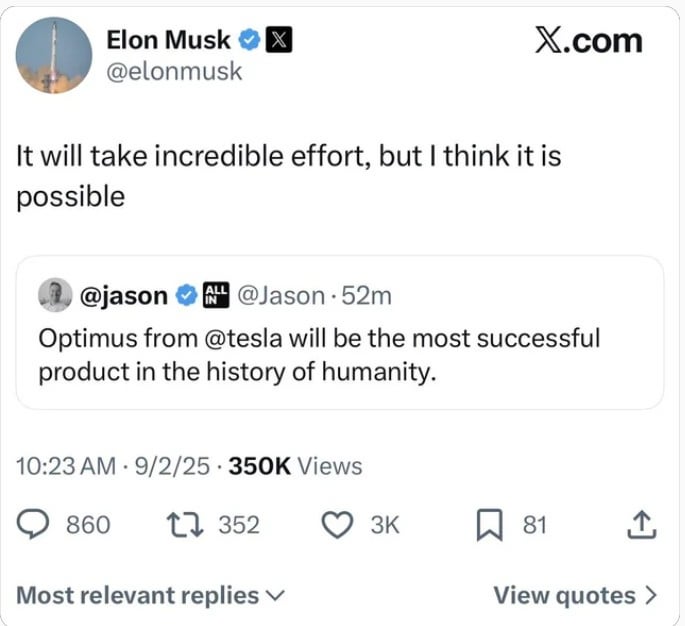This screenshot has height=626, width=685.
Task: Click the 10:23 AM timestamp
Action: [68, 466]
